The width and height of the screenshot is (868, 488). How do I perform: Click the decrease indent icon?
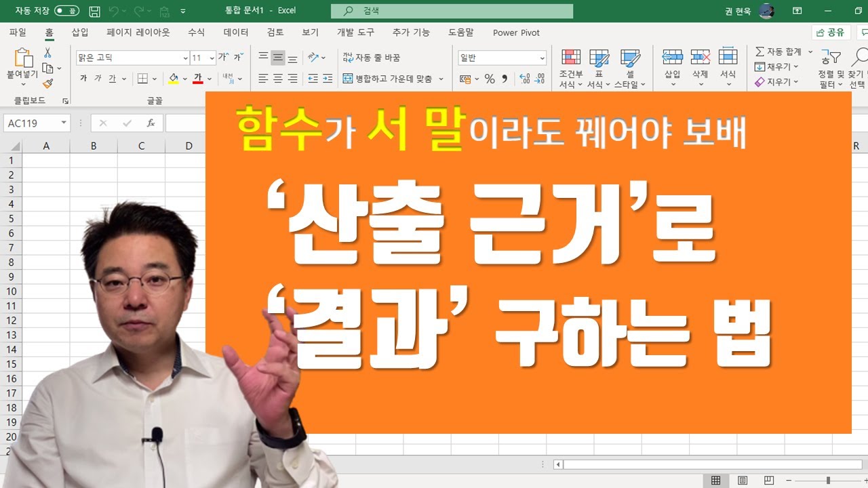tap(313, 79)
